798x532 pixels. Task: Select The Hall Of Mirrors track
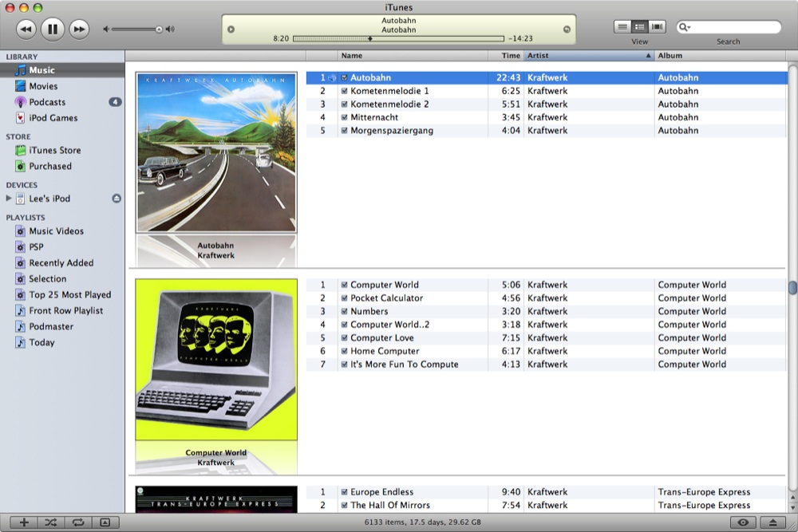click(547, 505)
